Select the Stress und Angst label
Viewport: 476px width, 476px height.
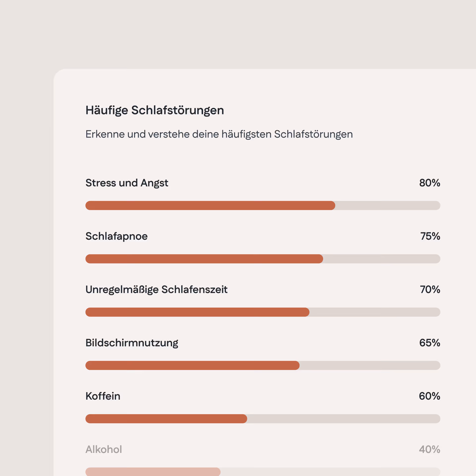tap(127, 183)
